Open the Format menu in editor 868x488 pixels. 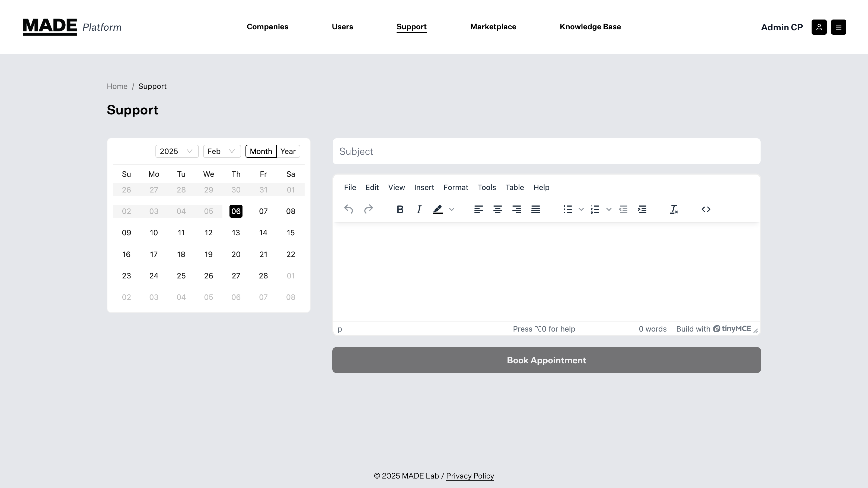pos(456,187)
